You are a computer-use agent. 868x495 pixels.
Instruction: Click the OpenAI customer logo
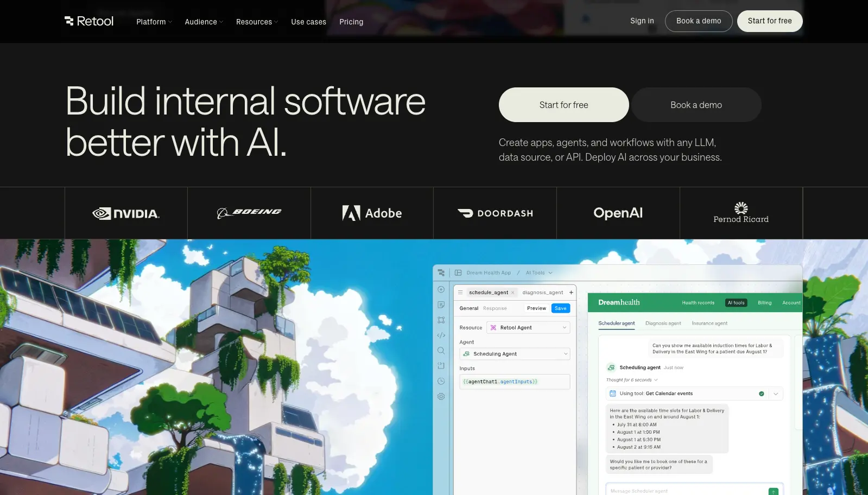click(618, 213)
